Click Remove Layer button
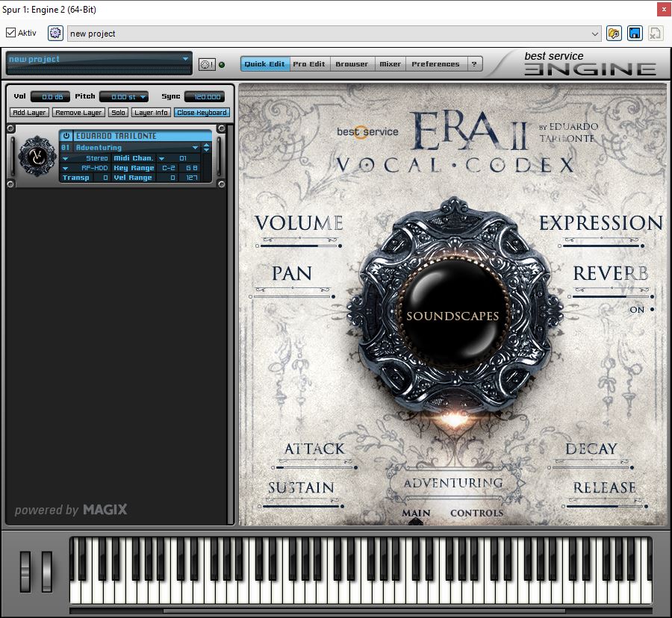This screenshot has width=672, height=618. [78, 113]
